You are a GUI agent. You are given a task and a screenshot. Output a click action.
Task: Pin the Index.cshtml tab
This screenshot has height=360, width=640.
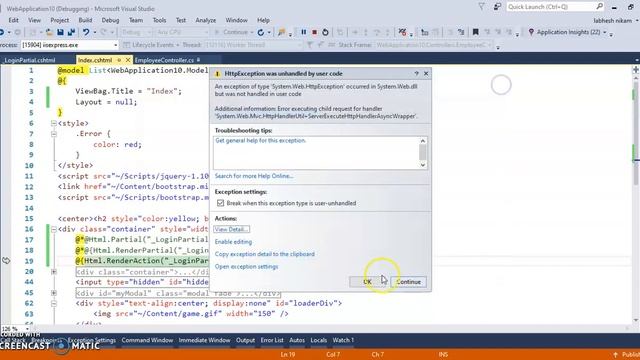click(x=119, y=60)
